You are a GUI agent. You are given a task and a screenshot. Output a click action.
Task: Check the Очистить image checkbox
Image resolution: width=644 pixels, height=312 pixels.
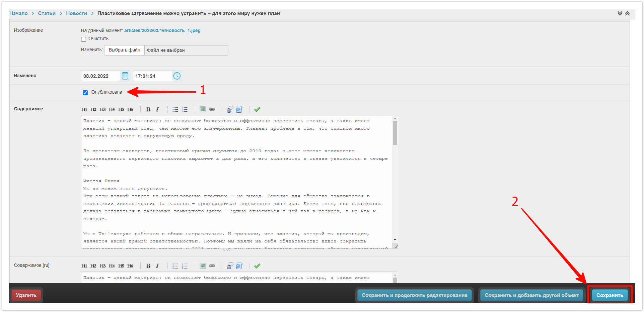click(x=84, y=39)
